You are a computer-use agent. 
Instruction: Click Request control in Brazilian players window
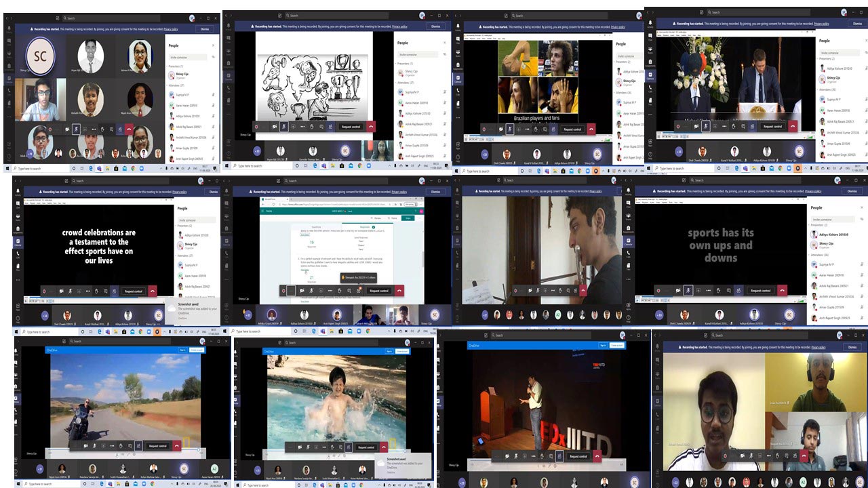click(x=573, y=129)
